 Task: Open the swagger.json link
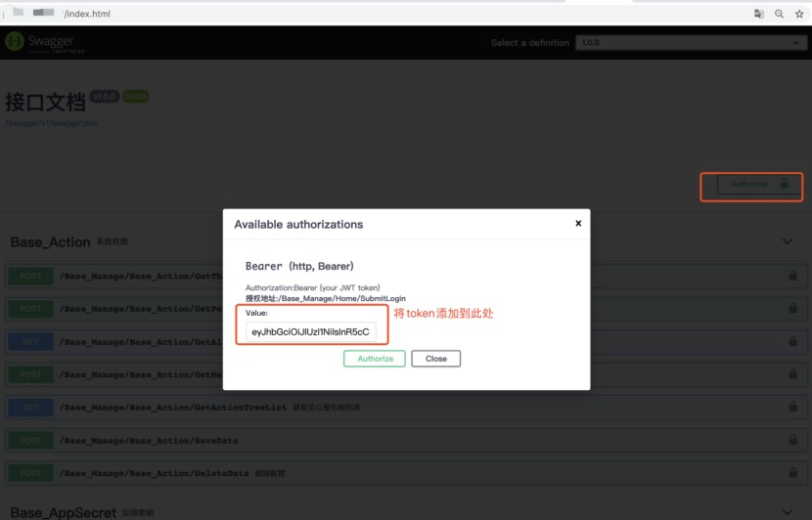pos(52,123)
